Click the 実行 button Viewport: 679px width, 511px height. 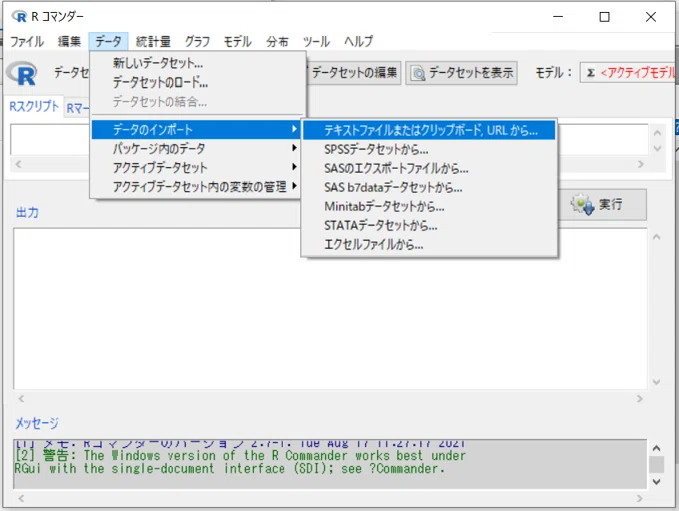click(603, 204)
